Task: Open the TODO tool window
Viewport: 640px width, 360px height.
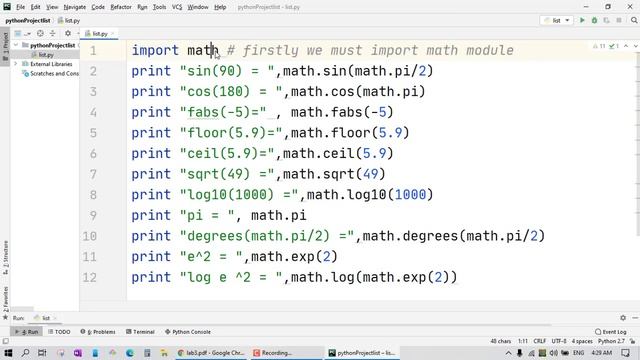Action: click(x=59, y=332)
